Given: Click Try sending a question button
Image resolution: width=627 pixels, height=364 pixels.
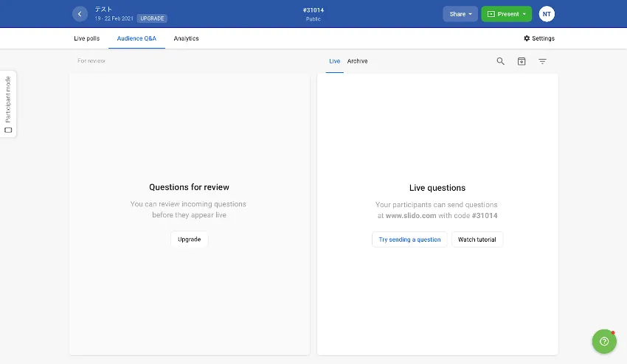Looking at the screenshot, I should point(409,239).
